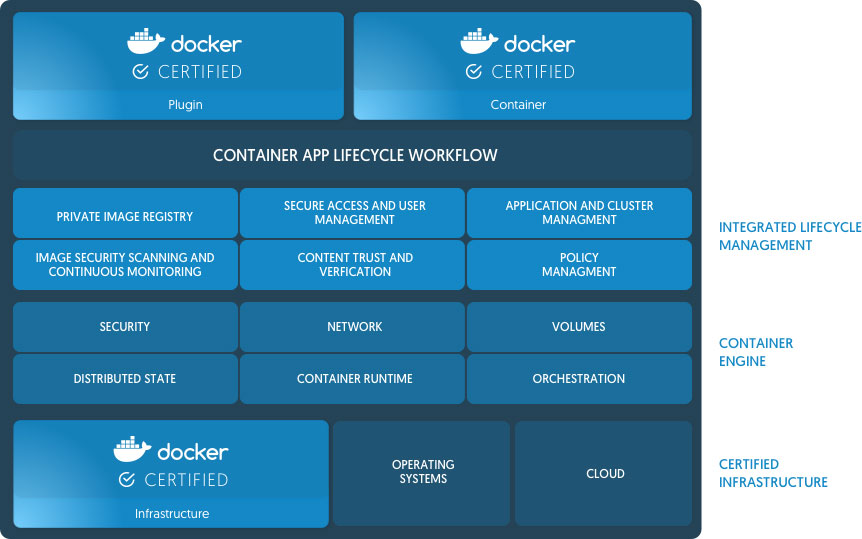The image size is (862, 539).
Task: Click the CERTIFIED text in Infrastructure card
Action: click(186, 480)
